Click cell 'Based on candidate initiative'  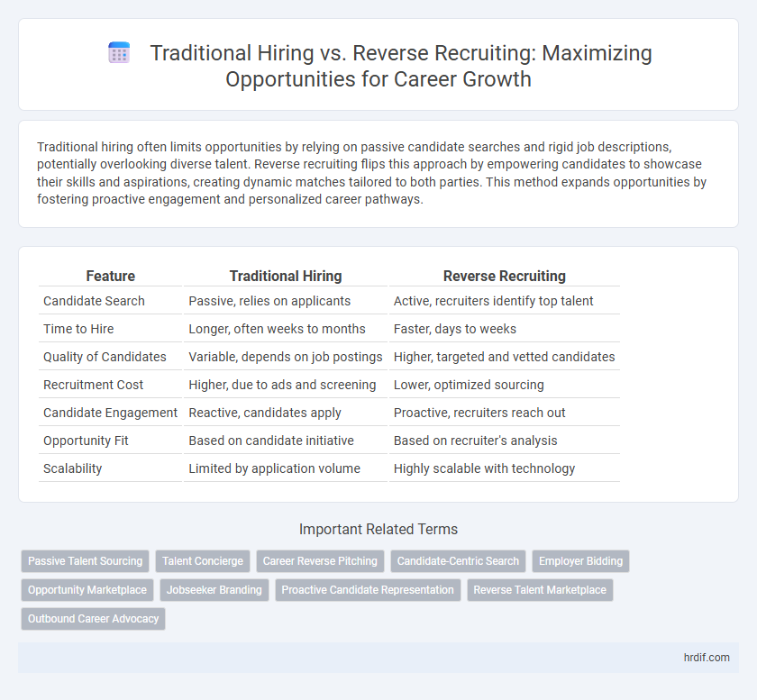click(286, 441)
